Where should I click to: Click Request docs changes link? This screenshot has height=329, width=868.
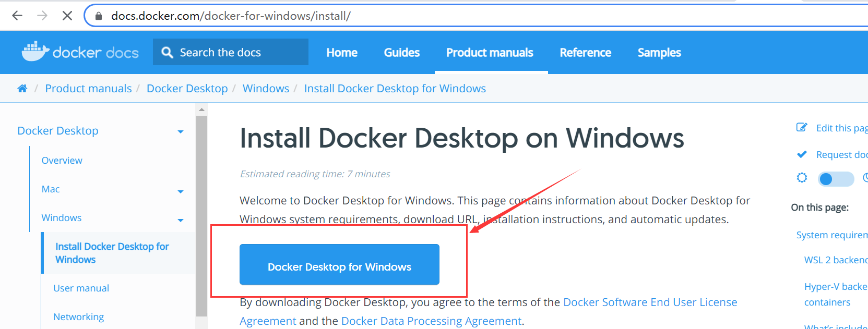point(841,155)
